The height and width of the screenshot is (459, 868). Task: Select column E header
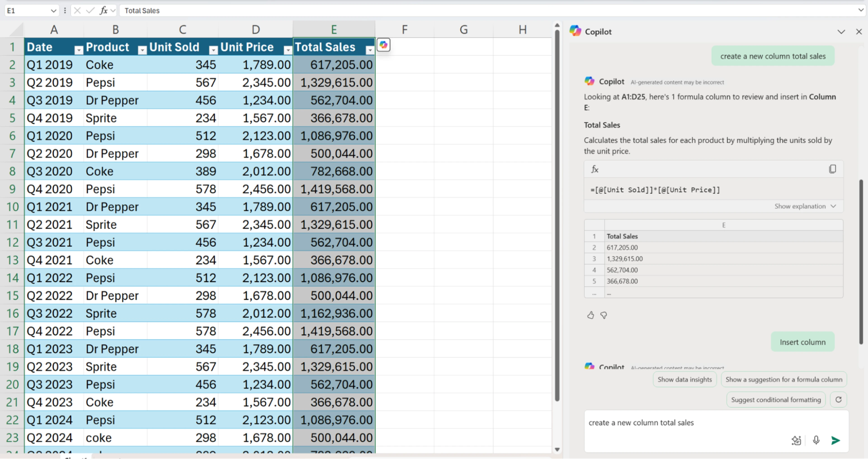point(334,30)
